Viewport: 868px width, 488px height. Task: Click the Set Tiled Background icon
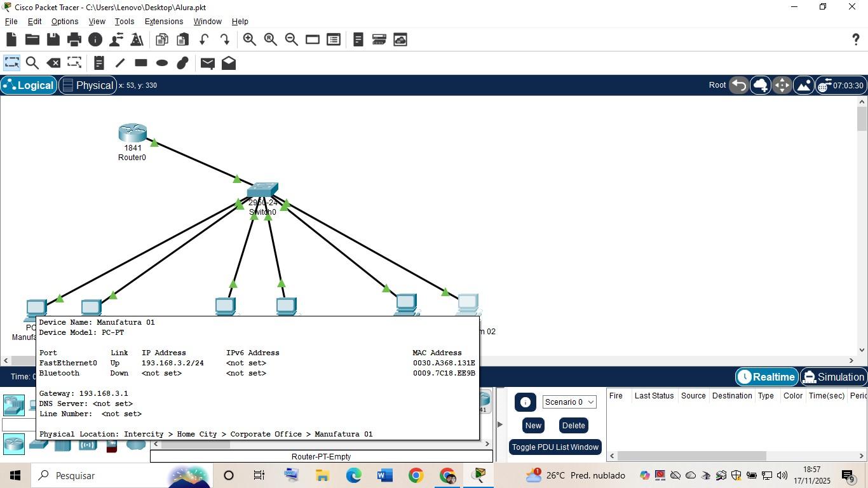coord(803,85)
